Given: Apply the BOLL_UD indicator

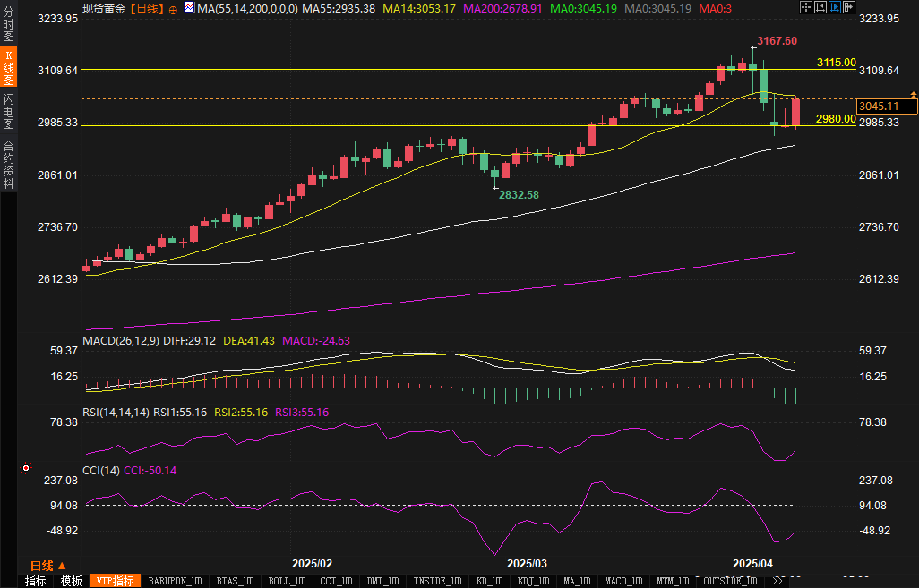Looking at the screenshot, I should (287, 581).
